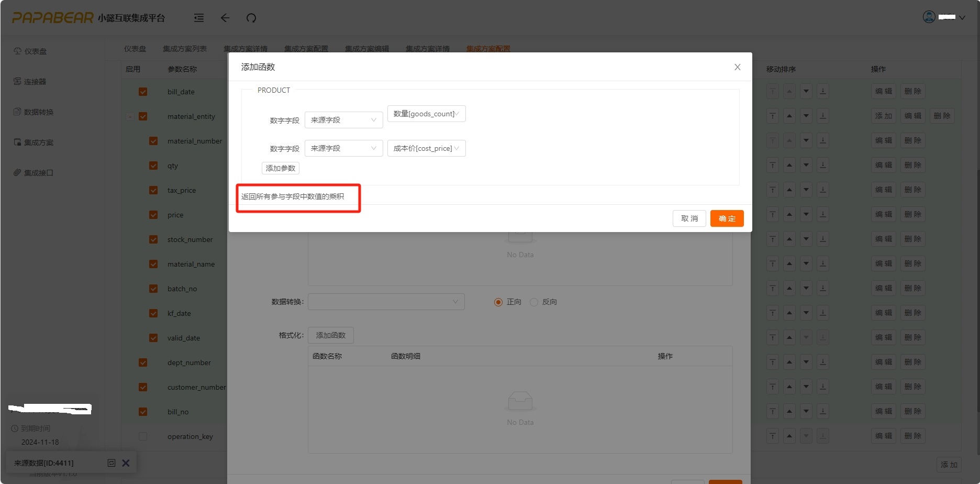Switch to the 集成方案列表 tab

point(185,49)
